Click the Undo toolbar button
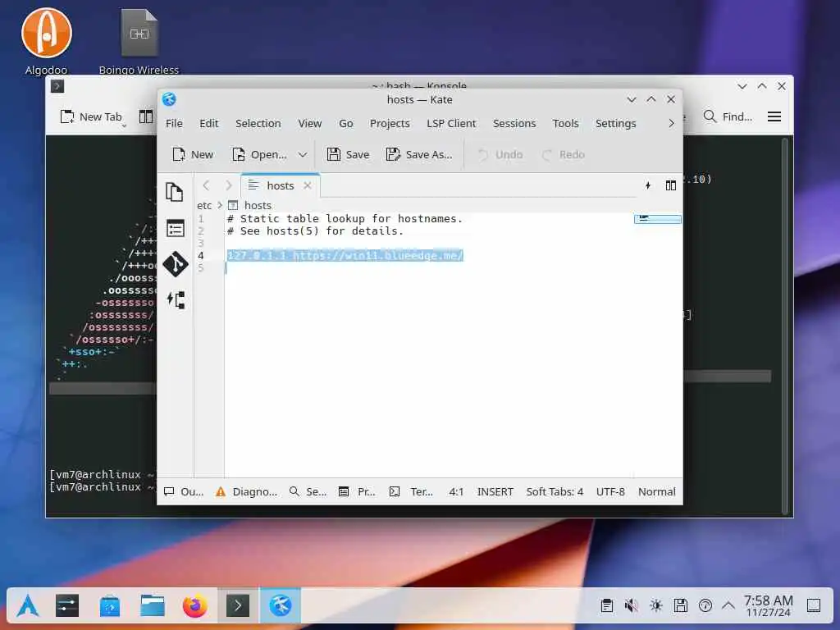This screenshot has width=840, height=630. [500, 155]
